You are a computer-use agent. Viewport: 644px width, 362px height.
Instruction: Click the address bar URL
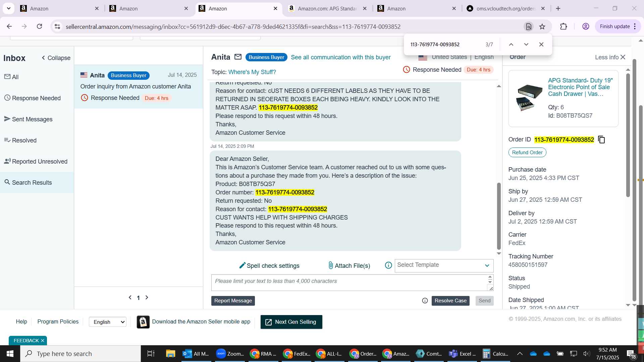pos(233,26)
